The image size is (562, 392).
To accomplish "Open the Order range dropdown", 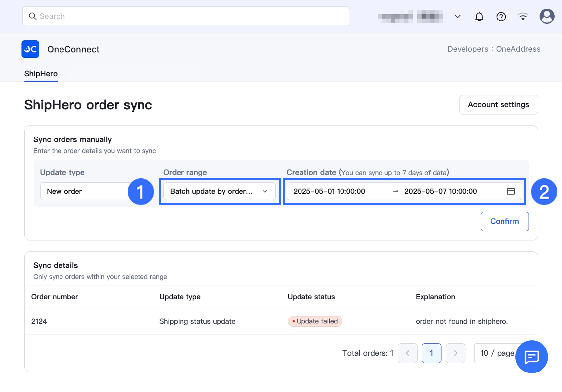I will 219,191.
